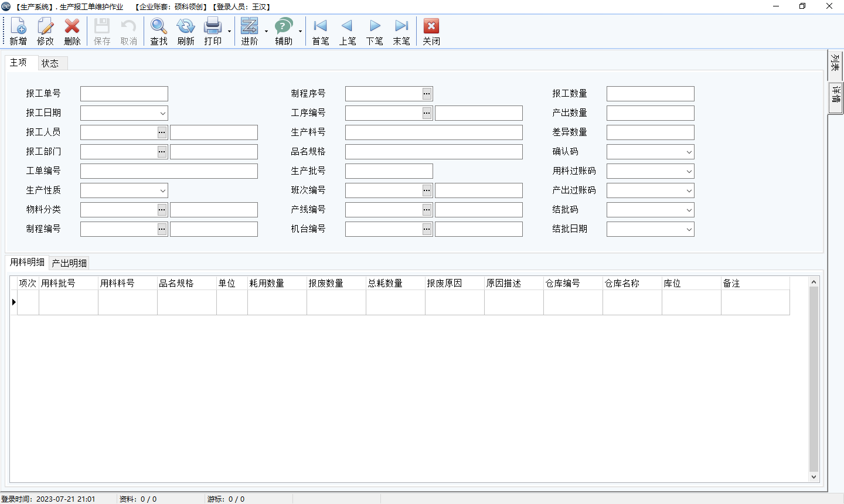Screen dimensions: 844x504
Task: Click the 机台编号 lookup ellipsis button
Action: pyautogui.click(x=427, y=229)
